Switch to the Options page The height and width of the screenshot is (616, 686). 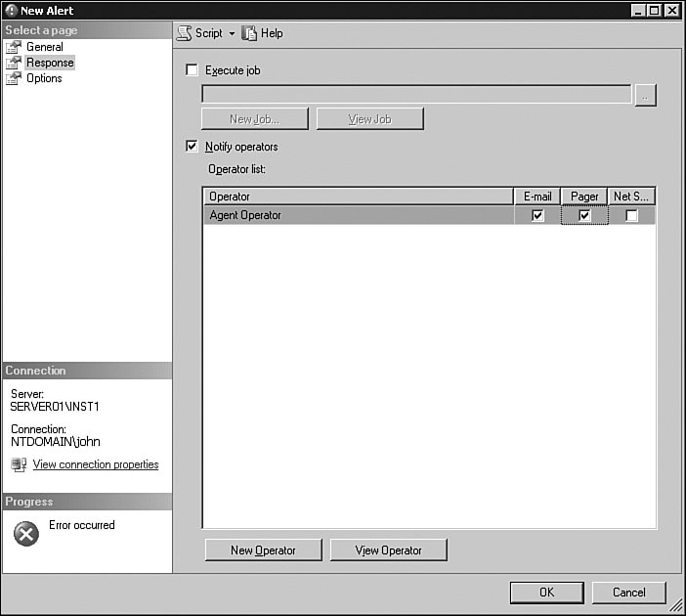click(44, 78)
